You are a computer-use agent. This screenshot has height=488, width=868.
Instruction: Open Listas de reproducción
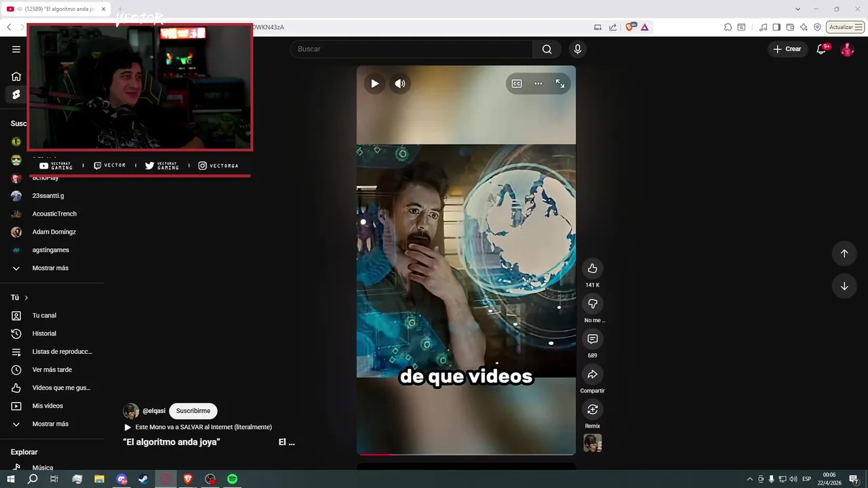[x=62, y=352]
